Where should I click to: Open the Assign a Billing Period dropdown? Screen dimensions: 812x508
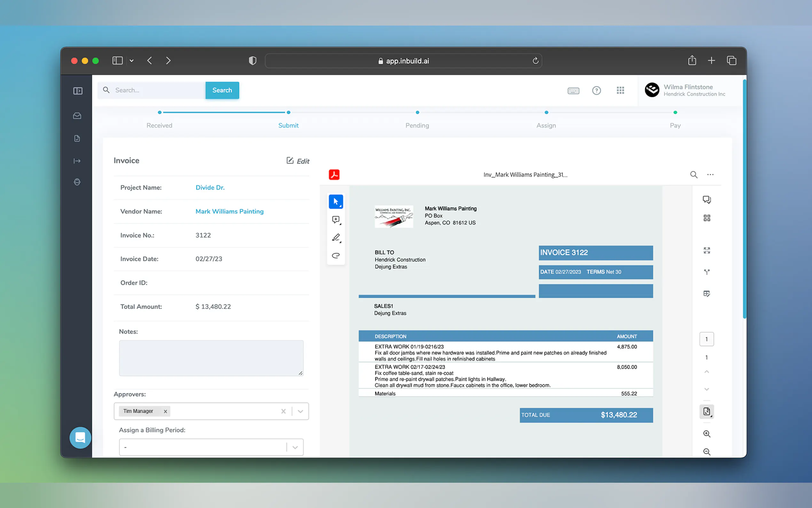click(x=295, y=447)
